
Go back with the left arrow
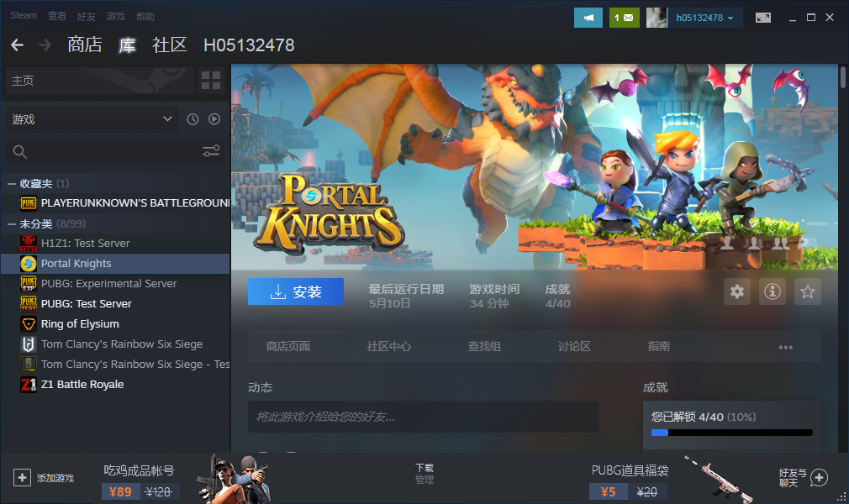pyautogui.click(x=18, y=45)
